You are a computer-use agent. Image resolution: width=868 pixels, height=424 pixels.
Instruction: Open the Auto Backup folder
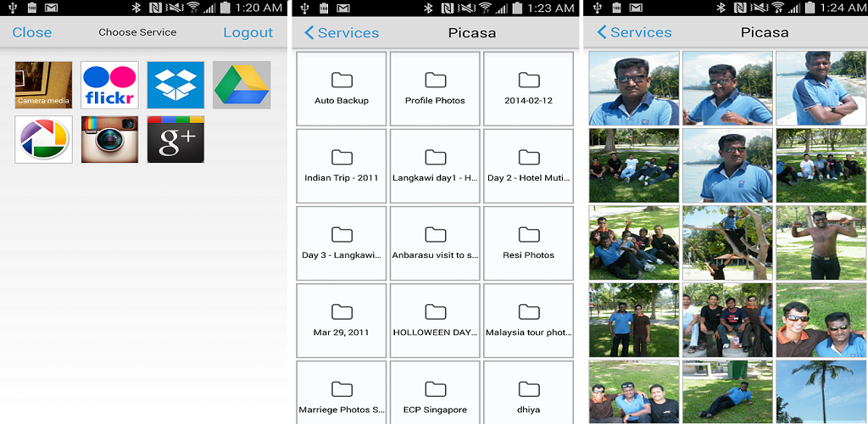coord(342,88)
